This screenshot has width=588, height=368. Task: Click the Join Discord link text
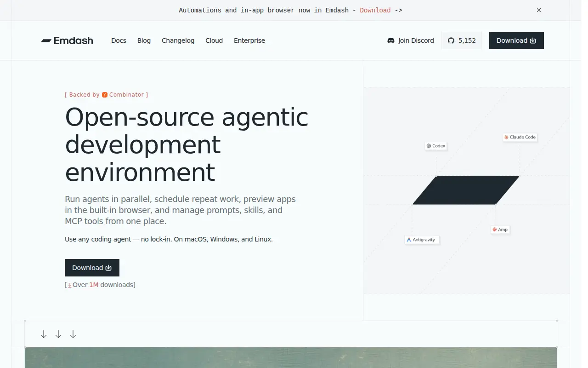416,40
